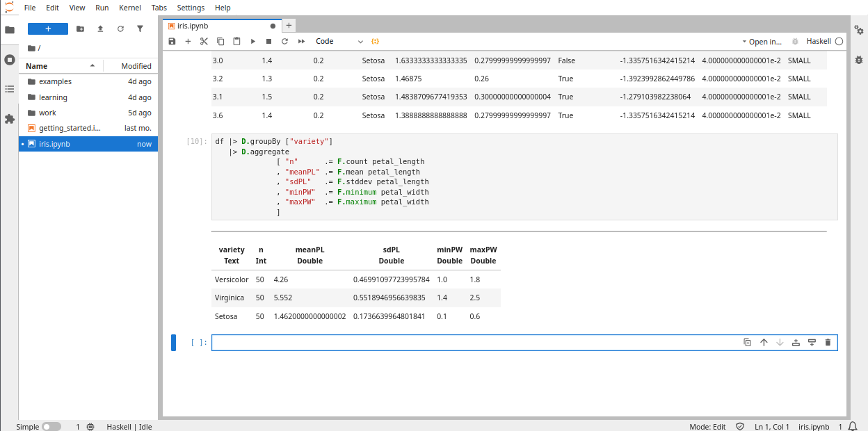Sort files by Modified column header
This screenshot has height=431, width=868.
pyautogui.click(x=129, y=66)
